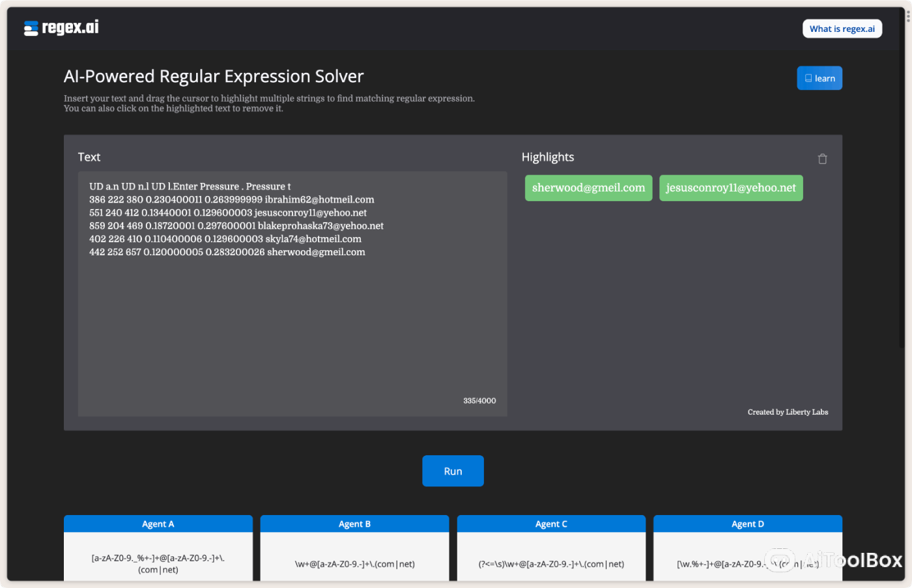The image size is (912, 588).
Task: Click the book icon inside the learn button
Action: coord(810,77)
